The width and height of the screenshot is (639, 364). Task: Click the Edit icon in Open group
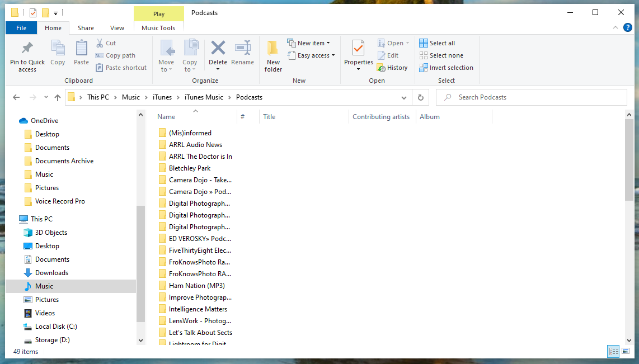pyautogui.click(x=381, y=55)
